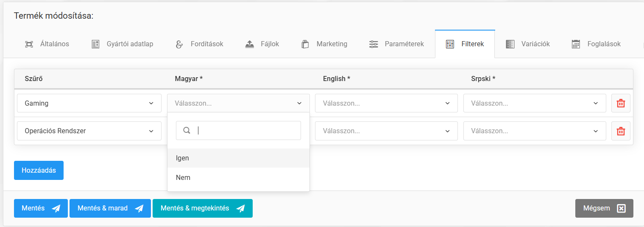Open English value dropdown for Gaming row

coord(386,103)
